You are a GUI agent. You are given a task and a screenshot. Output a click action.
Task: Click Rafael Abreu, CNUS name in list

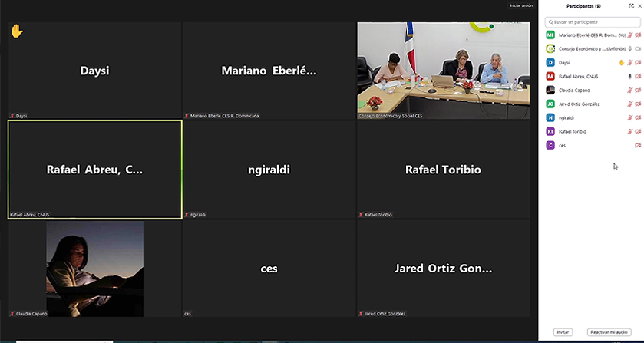tap(578, 77)
